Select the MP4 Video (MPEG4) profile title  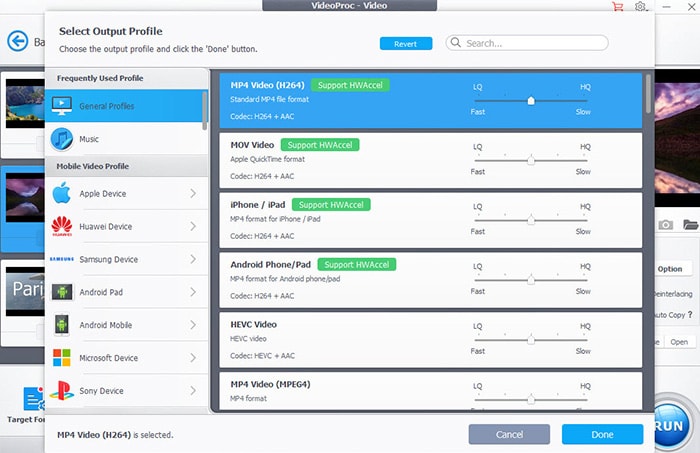[x=271, y=384]
